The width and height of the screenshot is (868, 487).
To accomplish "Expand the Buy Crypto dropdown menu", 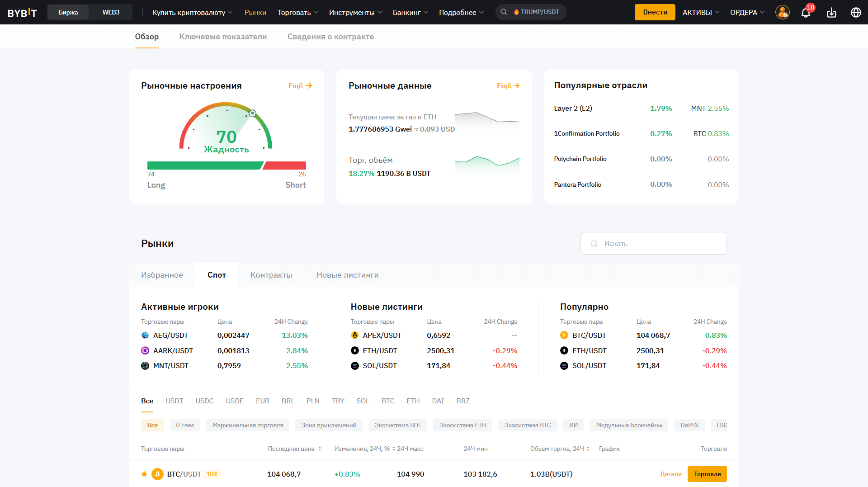I will tap(192, 12).
